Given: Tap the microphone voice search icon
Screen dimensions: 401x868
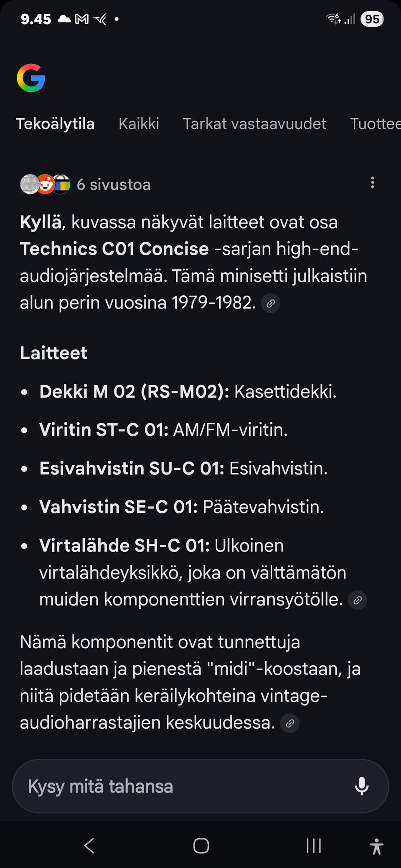Looking at the screenshot, I should 361,786.
